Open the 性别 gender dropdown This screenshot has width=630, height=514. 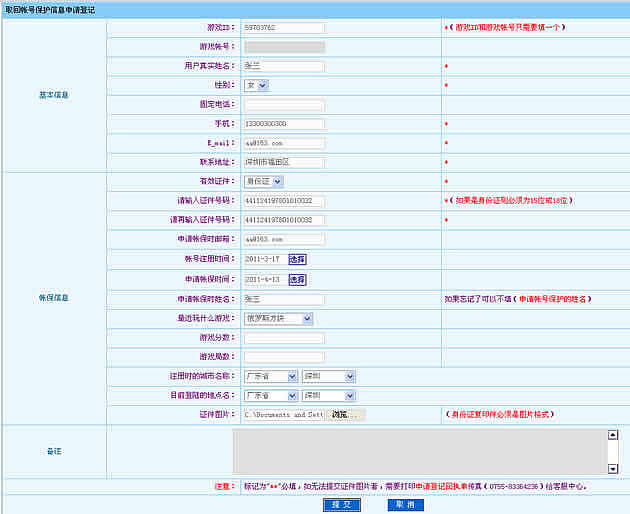click(256, 86)
